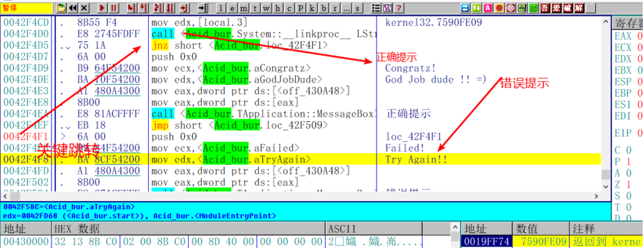Show Breakpoints via the b button
The width and height of the screenshot is (644, 248).
click(324, 8)
